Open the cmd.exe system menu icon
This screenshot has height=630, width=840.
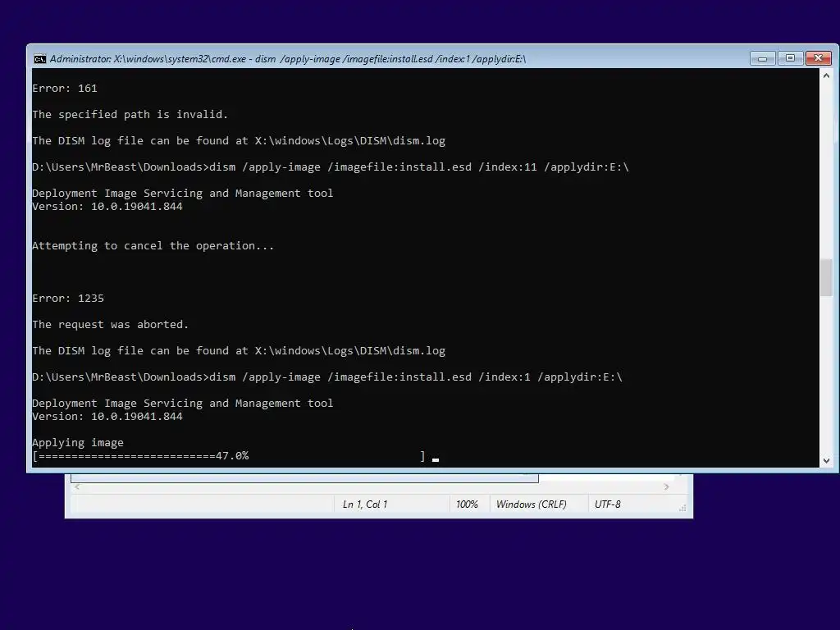coord(40,59)
